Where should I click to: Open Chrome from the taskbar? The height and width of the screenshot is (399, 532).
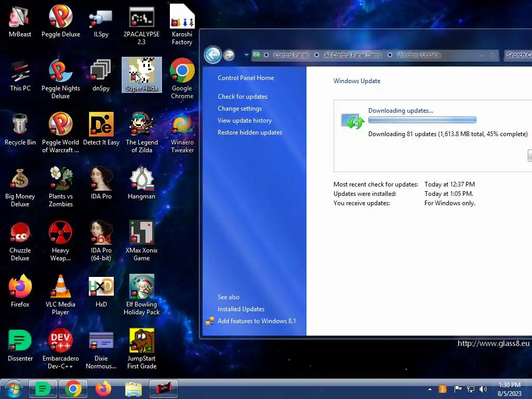(73, 389)
